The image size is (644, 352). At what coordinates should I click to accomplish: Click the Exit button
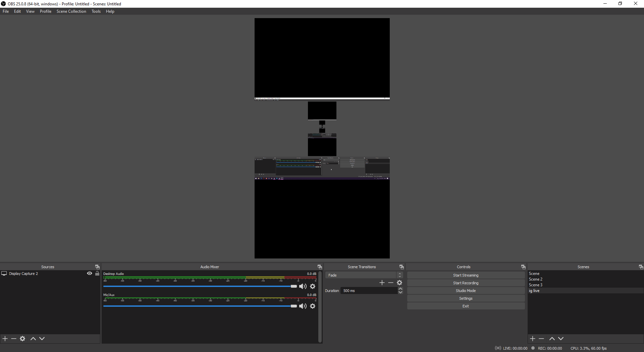[466, 306]
